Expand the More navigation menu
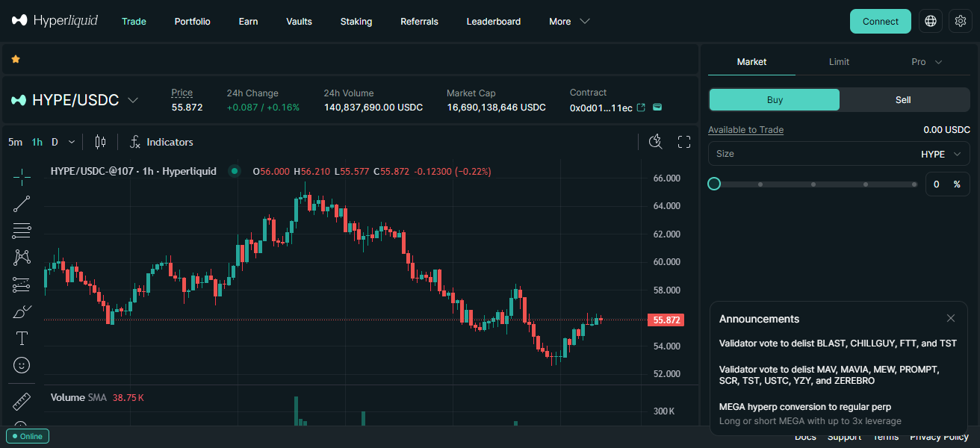The image size is (980, 448). [x=569, y=22]
